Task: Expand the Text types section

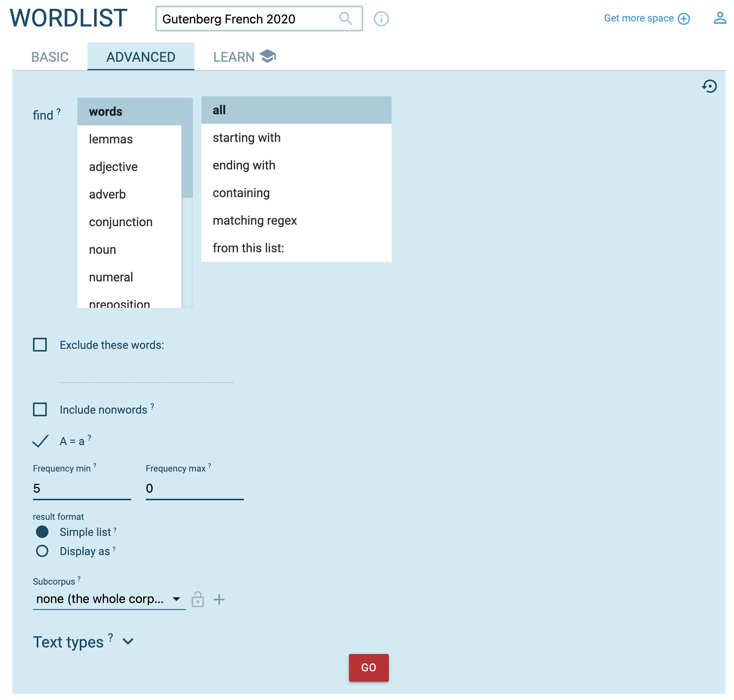Action: point(128,641)
